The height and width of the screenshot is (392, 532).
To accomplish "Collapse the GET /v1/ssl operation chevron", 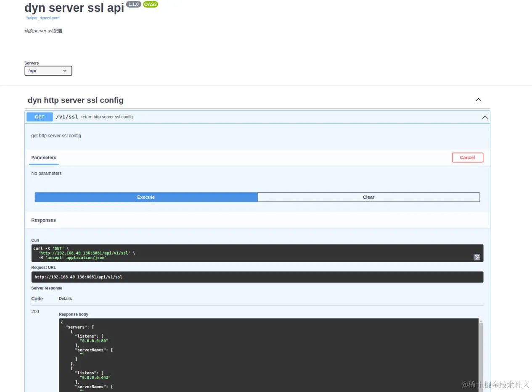I will 485,117.
